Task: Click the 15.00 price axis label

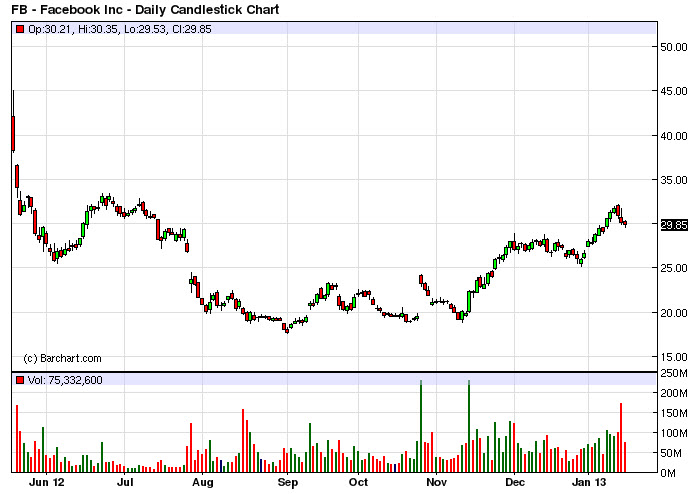Action: [x=674, y=357]
